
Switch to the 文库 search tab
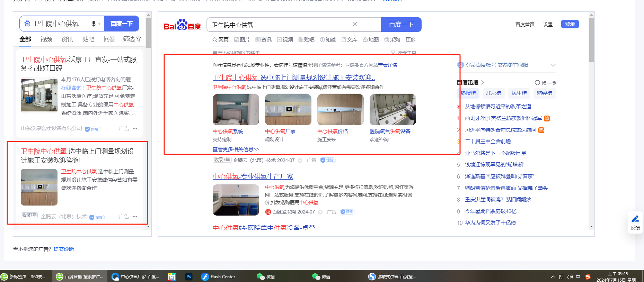click(349, 40)
